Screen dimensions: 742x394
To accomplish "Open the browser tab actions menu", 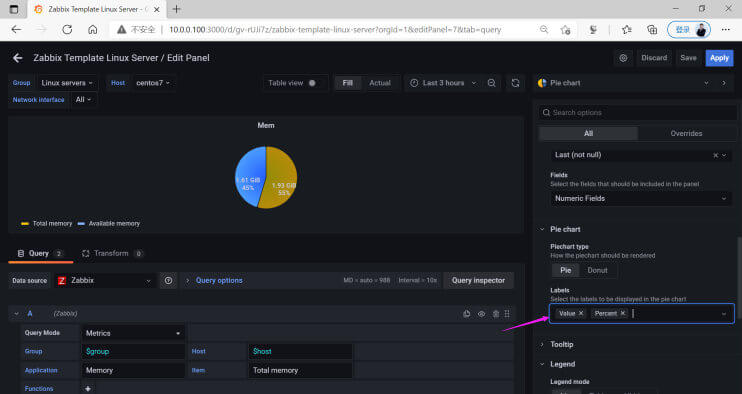I will (x=14, y=9).
